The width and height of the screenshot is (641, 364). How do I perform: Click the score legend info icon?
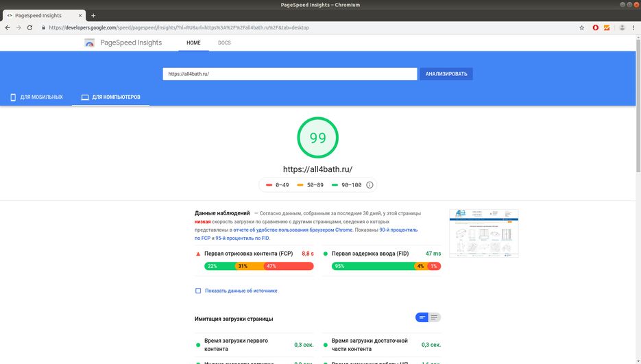pos(370,185)
